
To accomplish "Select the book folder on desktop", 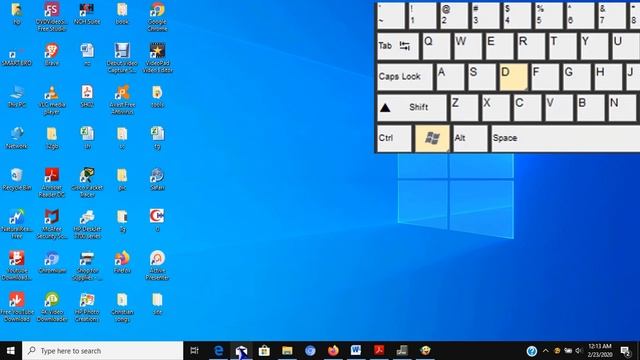I will click(122, 13).
